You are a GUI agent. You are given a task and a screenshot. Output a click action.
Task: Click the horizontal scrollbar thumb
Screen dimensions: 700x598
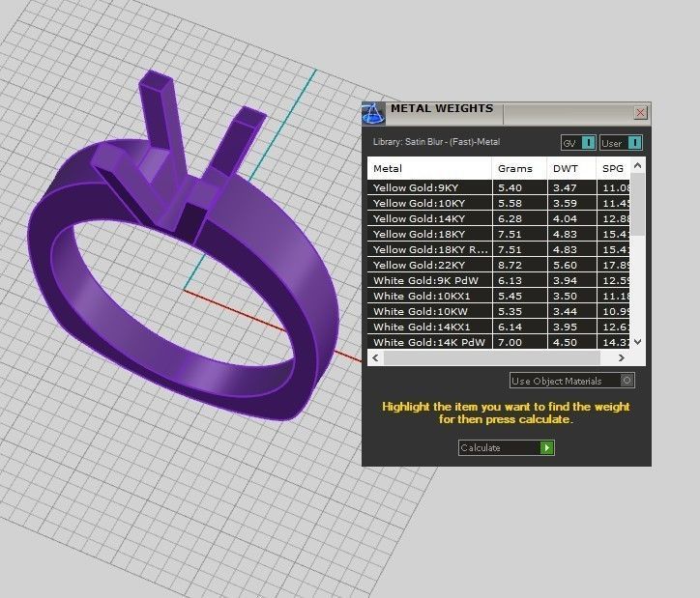pos(491,357)
